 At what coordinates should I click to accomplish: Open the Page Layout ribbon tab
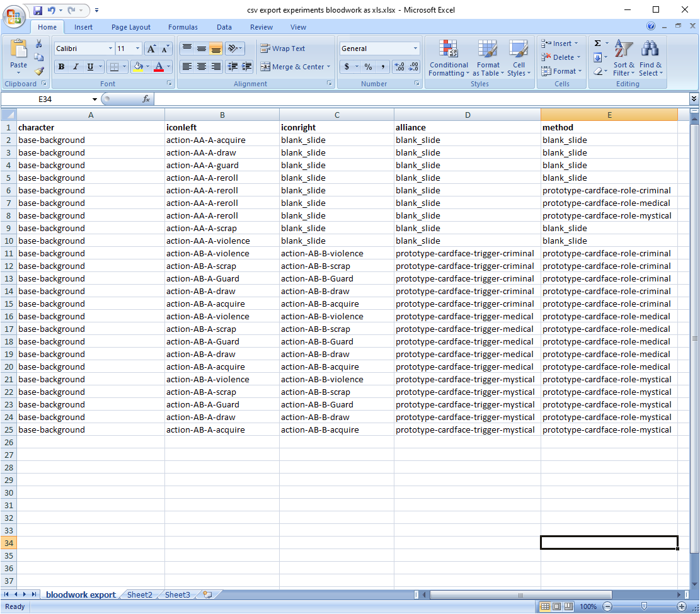[131, 27]
